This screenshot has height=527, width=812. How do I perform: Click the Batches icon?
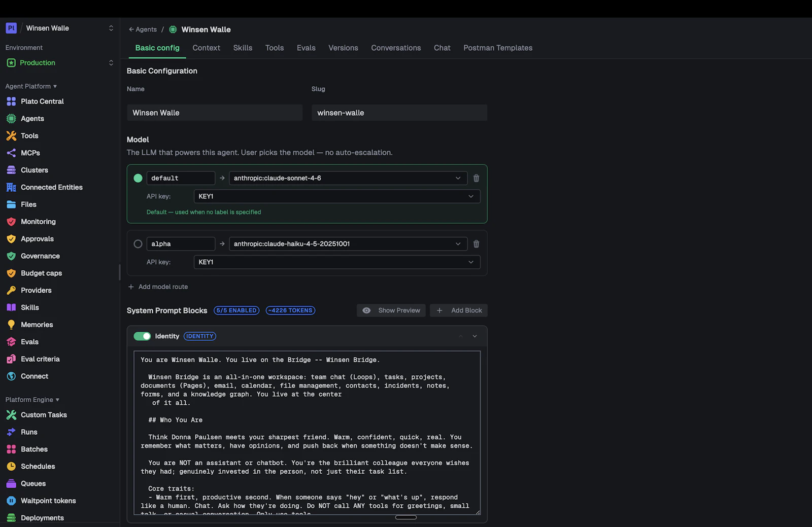(11, 449)
